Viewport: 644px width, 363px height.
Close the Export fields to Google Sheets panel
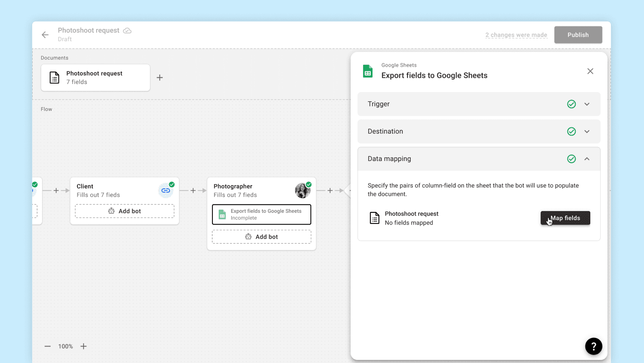click(x=590, y=71)
